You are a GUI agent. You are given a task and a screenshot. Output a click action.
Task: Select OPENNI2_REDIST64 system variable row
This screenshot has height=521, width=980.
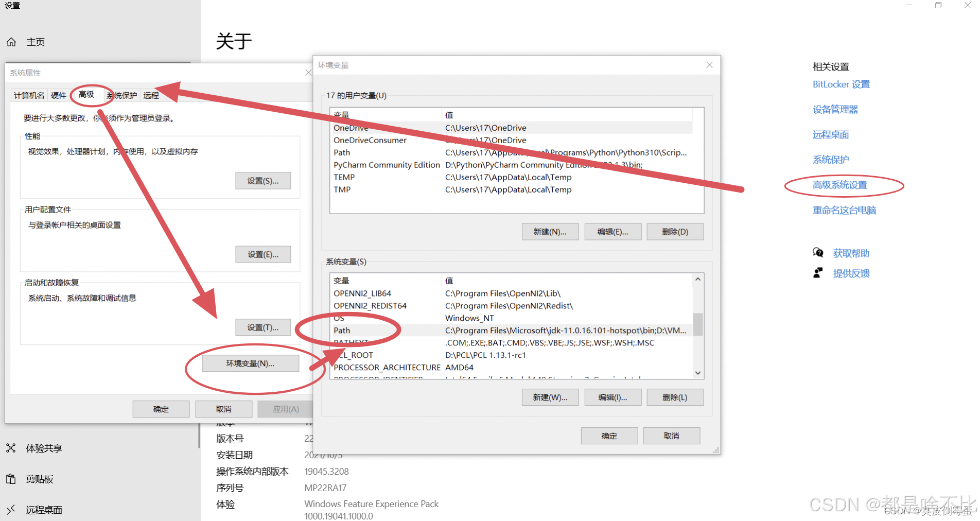point(511,306)
